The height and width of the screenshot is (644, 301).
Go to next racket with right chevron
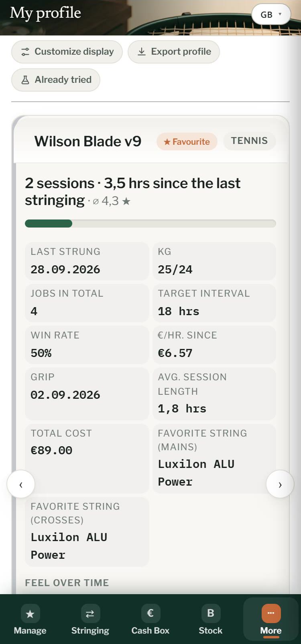point(280,484)
